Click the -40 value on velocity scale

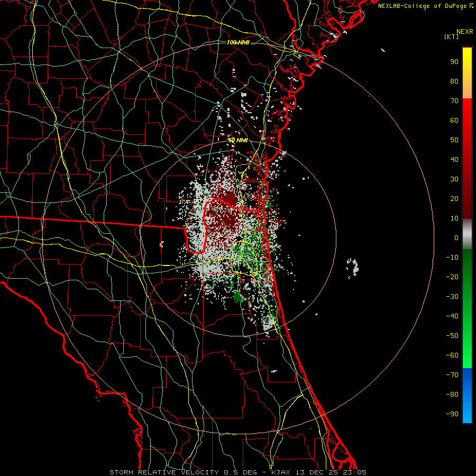452,316
